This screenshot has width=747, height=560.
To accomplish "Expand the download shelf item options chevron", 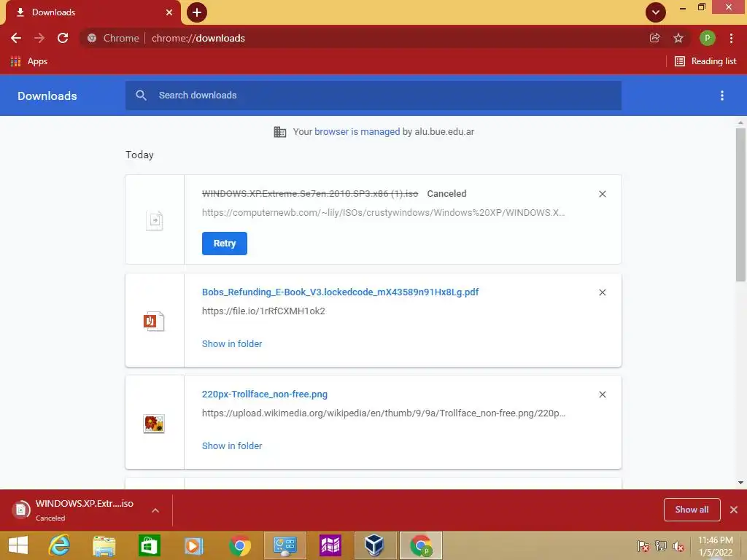I will click(x=155, y=510).
